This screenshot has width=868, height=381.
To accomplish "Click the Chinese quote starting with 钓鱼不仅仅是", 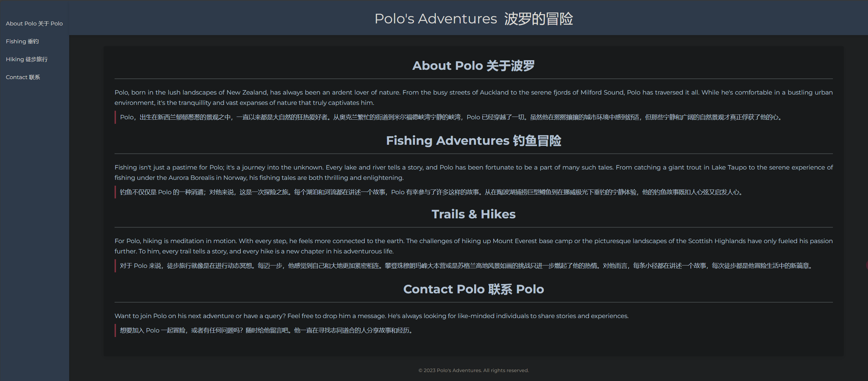I will click(431, 192).
